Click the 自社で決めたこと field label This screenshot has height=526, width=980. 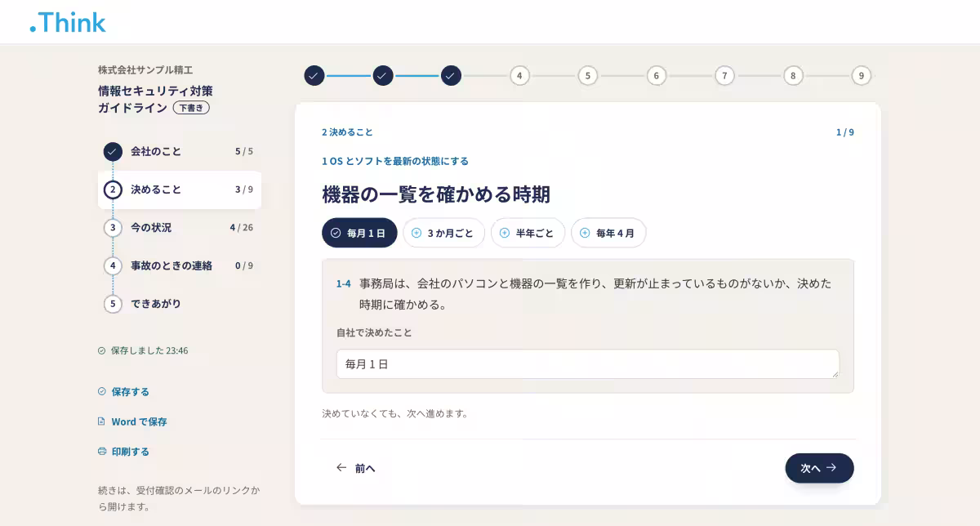tap(374, 333)
